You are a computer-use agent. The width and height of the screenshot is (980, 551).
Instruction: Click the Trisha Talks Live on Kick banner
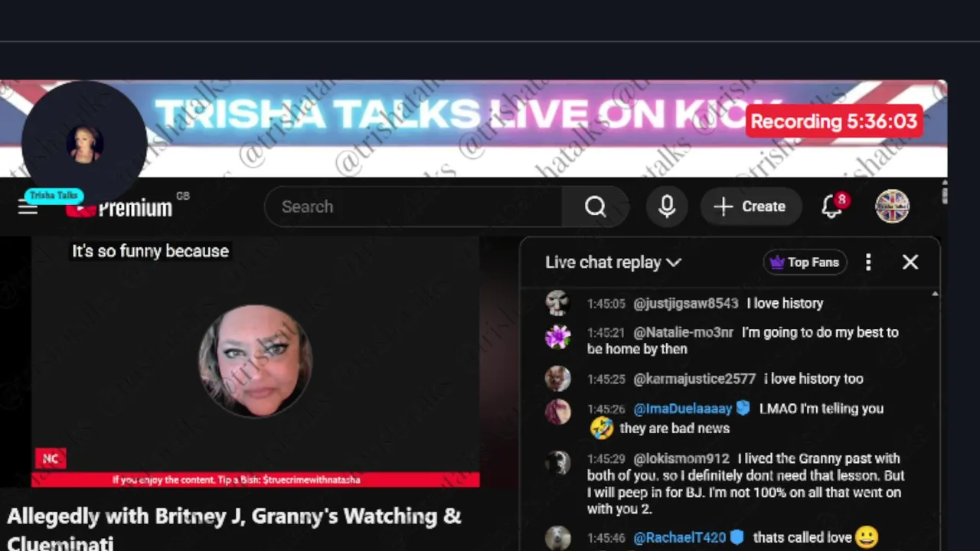[x=467, y=115]
